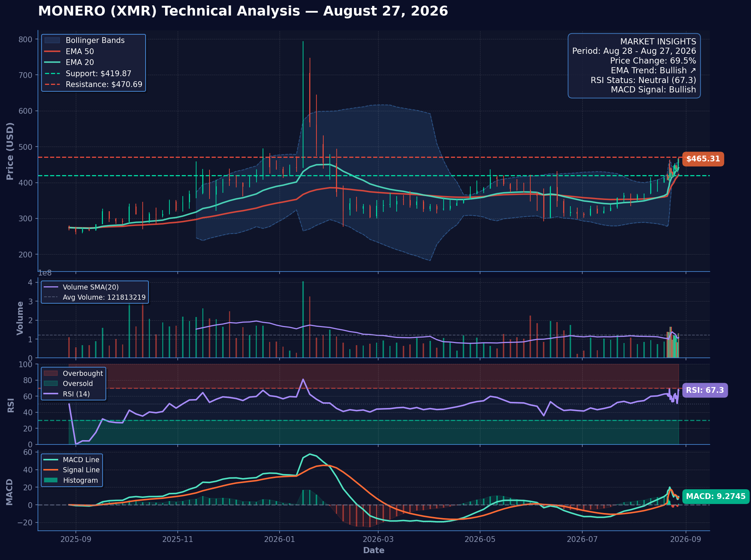
Task: Click the 'Date' x-axis title
Action: click(374, 550)
